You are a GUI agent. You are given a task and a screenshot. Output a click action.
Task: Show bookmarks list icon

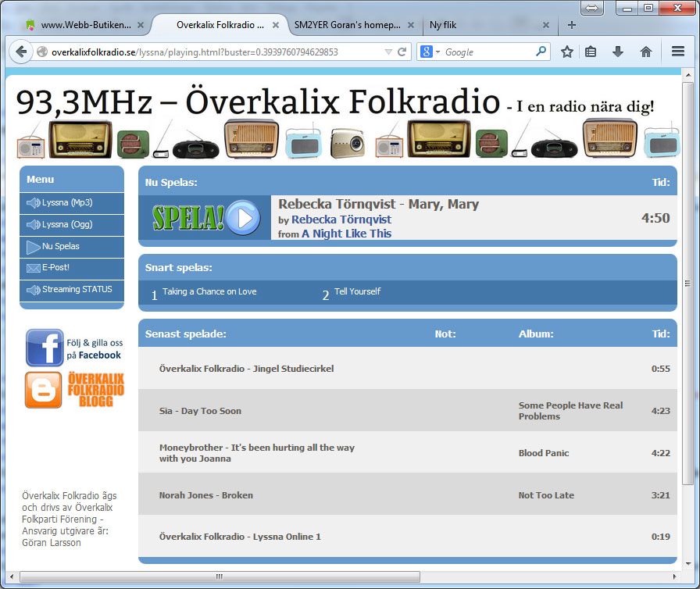click(x=591, y=52)
